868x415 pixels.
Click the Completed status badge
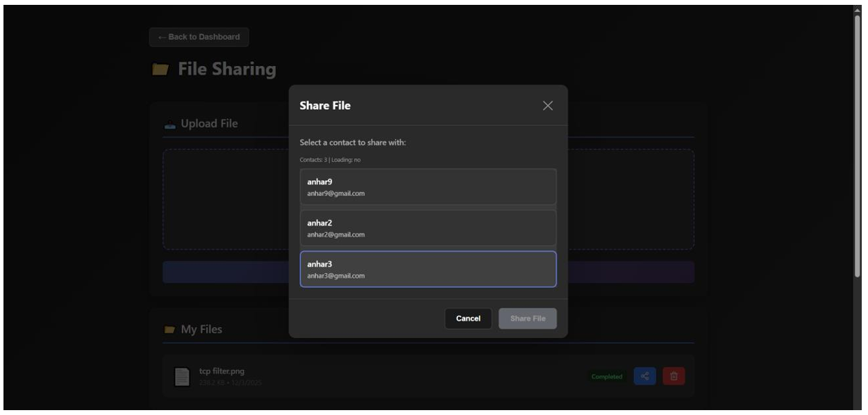[x=606, y=377]
